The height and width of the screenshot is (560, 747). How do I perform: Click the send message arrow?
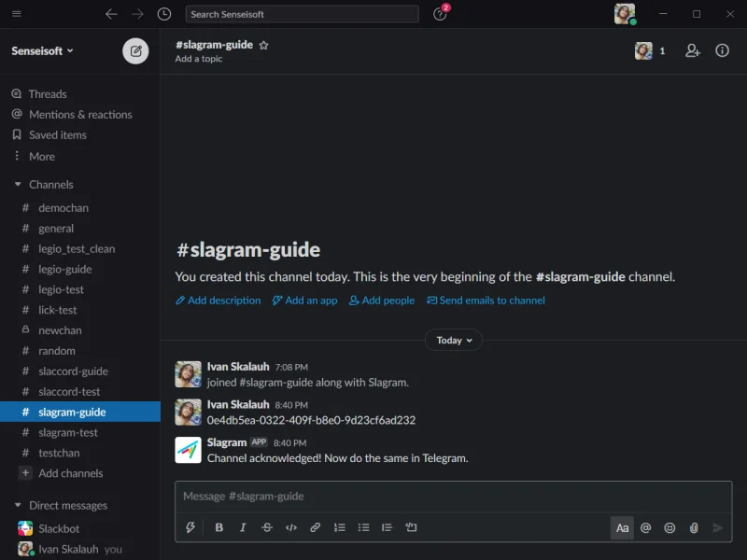pos(717,527)
